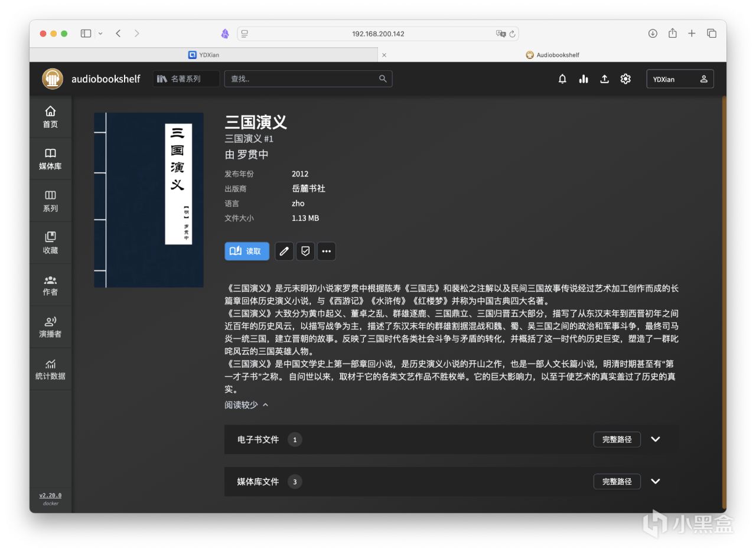Click the Safari address bar
Viewport: 756px width, 552px height.
(x=378, y=34)
